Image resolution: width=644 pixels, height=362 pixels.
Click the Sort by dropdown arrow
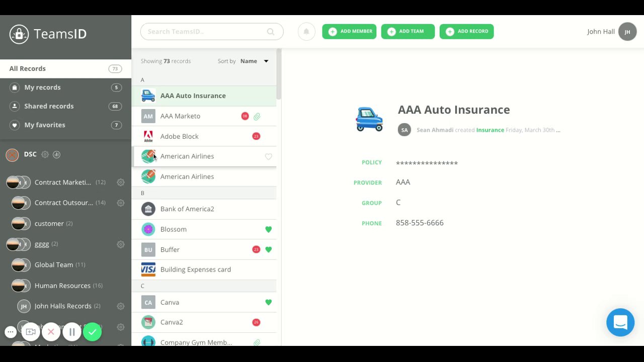[x=266, y=61]
